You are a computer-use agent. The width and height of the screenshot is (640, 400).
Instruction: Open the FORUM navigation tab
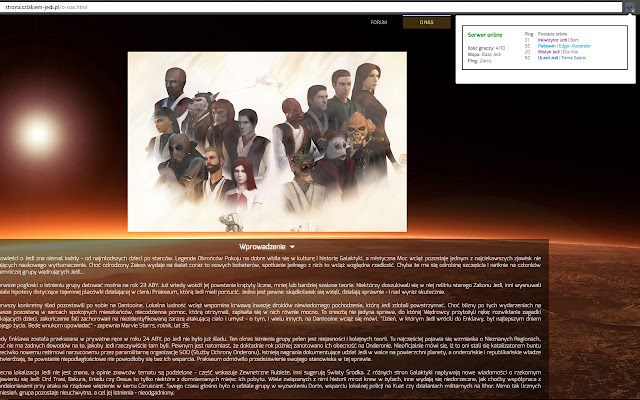(x=378, y=22)
